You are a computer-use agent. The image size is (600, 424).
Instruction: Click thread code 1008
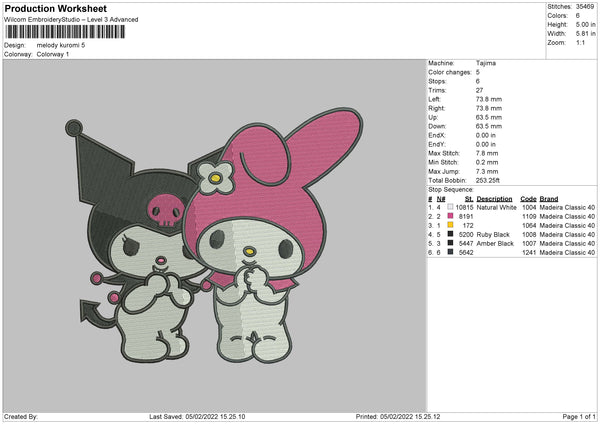pos(529,235)
